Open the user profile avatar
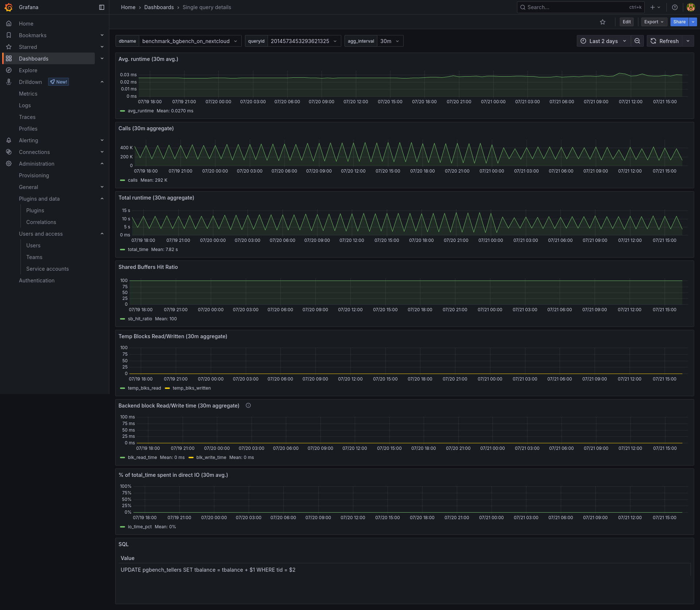Image resolution: width=700 pixels, height=610 pixels. click(x=691, y=7)
